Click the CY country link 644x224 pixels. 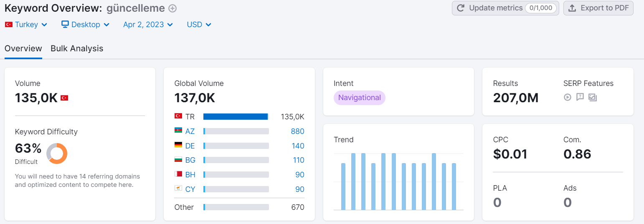tap(190, 189)
